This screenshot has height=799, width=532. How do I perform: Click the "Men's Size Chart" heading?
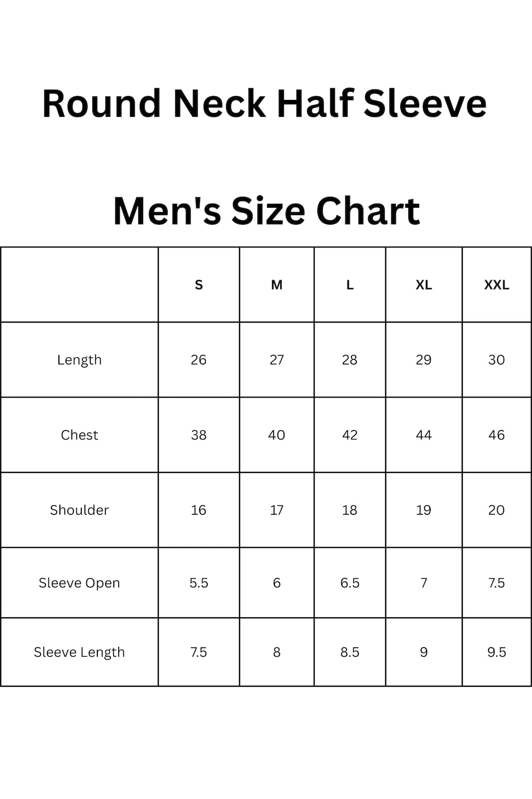pyautogui.click(x=266, y=211)
